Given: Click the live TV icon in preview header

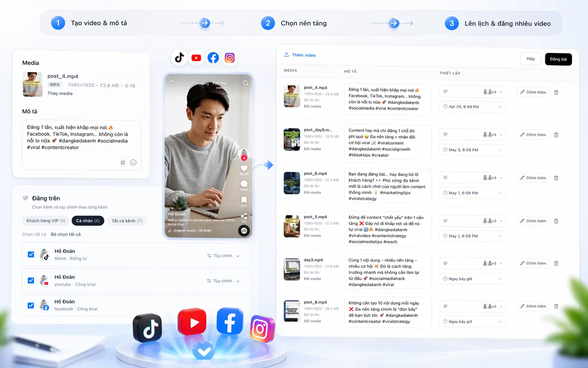Looking at the screenshot, I should 172,83.
